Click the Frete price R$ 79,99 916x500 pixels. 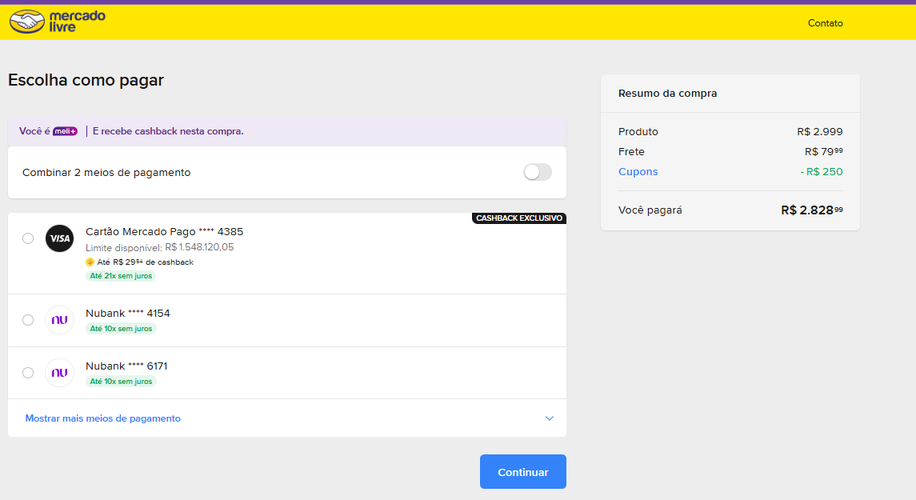824,152
